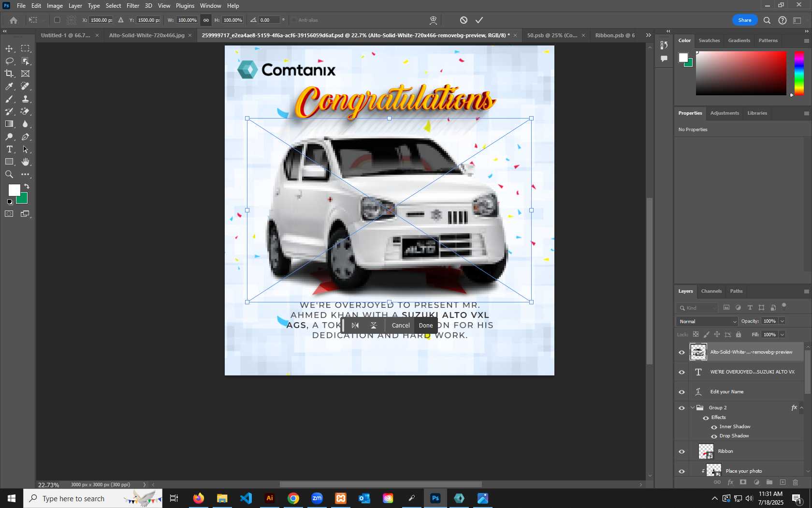The width and height of the screenshot is (812, 508).
Task: Open the blend mode Normal dropdown
Action: pyautogui.click(x=707, y=321)
